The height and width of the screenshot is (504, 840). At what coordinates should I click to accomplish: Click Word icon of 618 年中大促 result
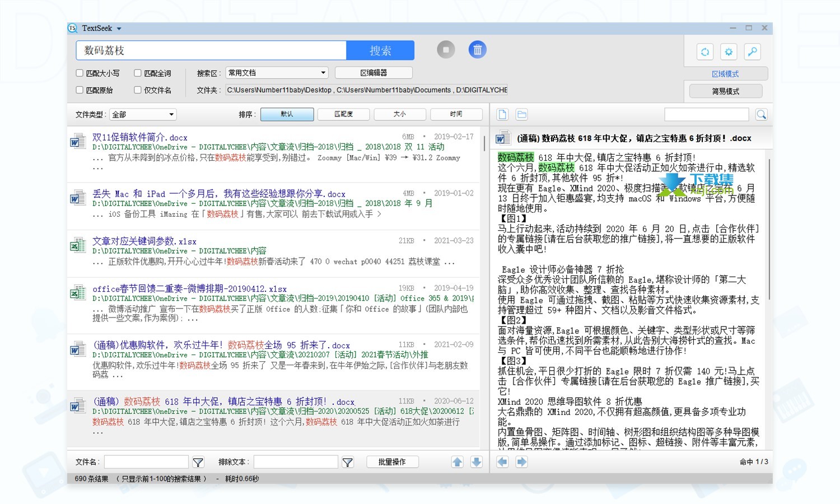(x=77, y=406)
